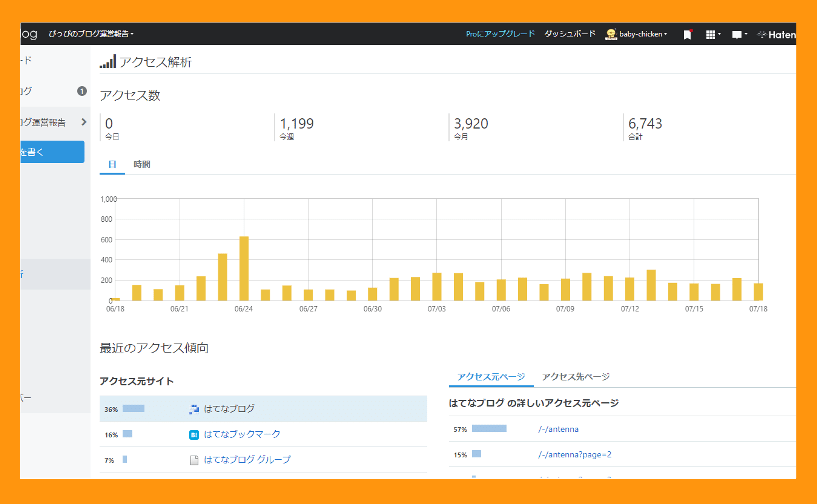Click the アクセス元サイト heading

(137, 381)
